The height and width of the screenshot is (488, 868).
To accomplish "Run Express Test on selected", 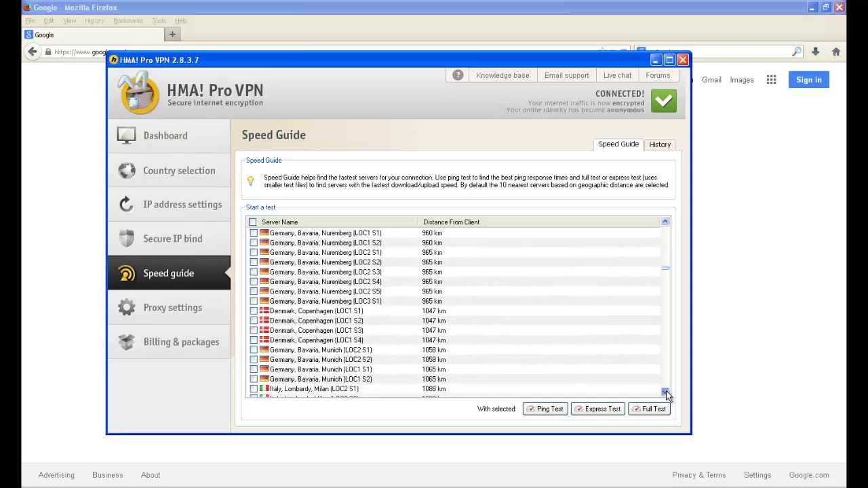I will pyautogui.click(x=597, y=409).
